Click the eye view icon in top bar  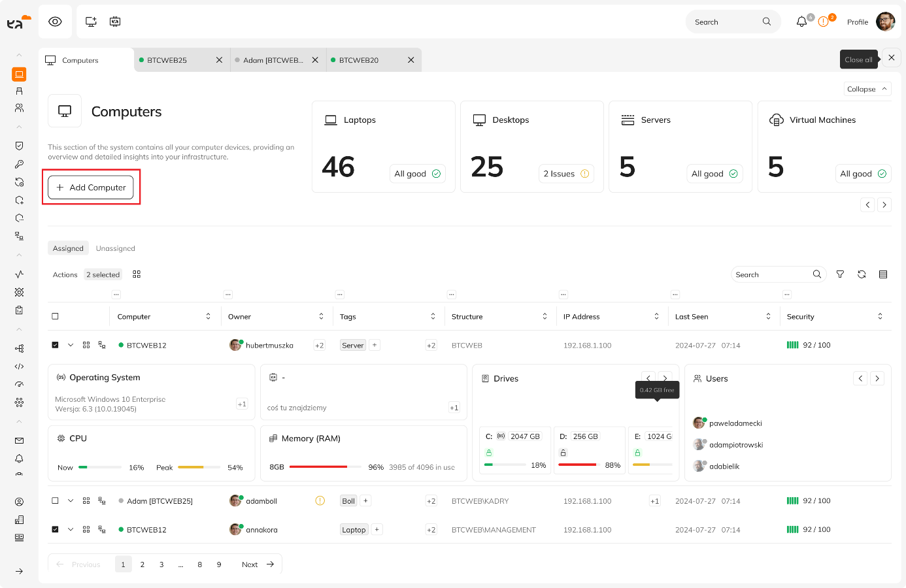click(56, 22)
